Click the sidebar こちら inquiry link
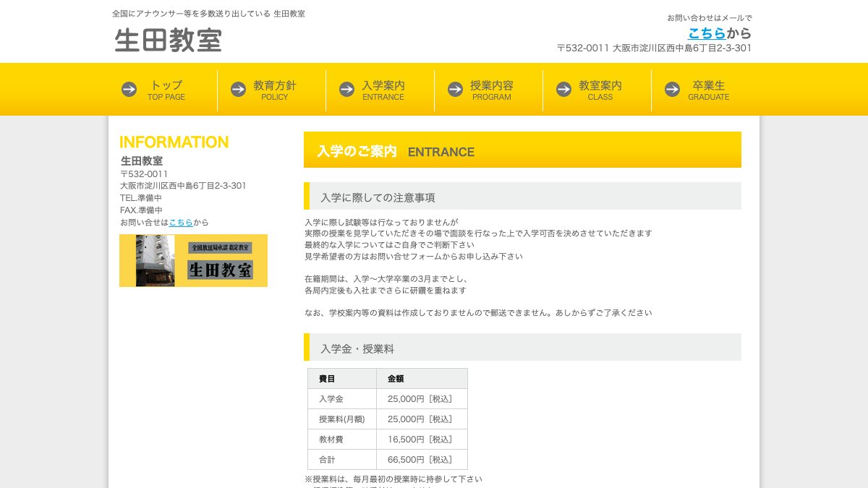Screen dimensions: 868x488 click(x=181, y=223)
